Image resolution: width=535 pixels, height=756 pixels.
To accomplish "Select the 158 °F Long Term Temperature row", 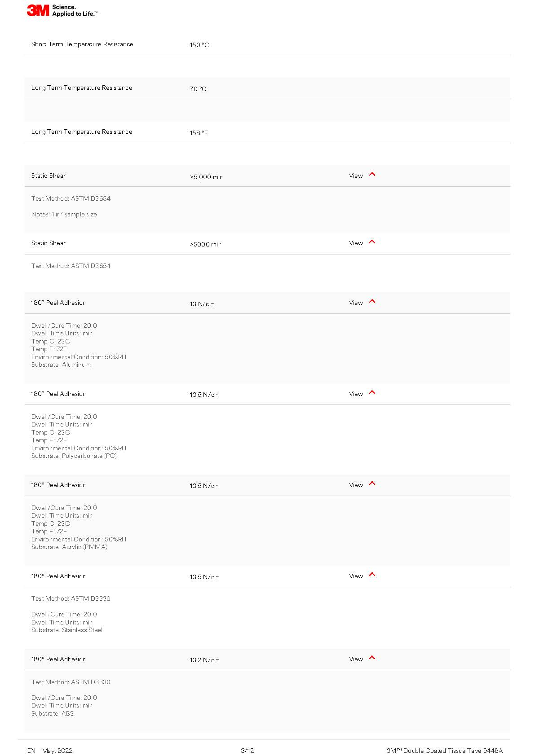I will click(x=268, y=132).
